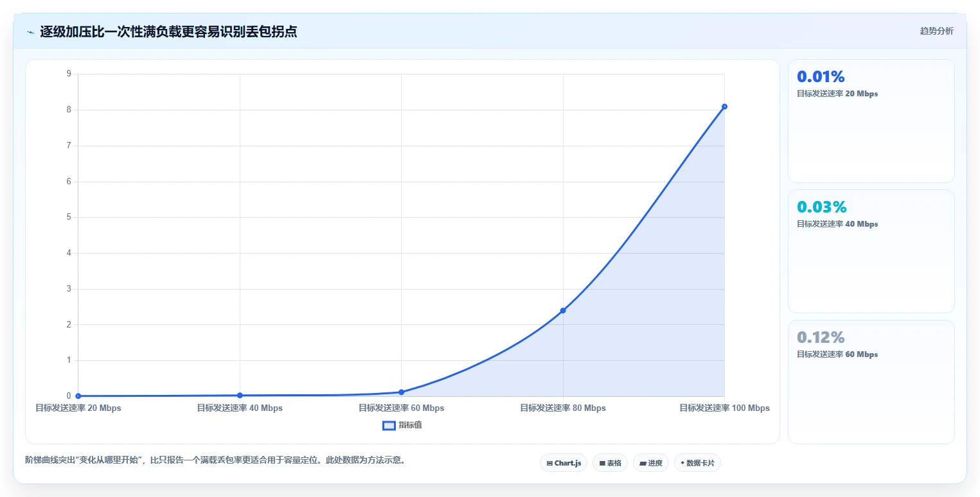980x497 pixels.
Task: Click x-axis label 目标发送速率 100 Mbps
Action: pyautogui.click(x=724, y=408)
